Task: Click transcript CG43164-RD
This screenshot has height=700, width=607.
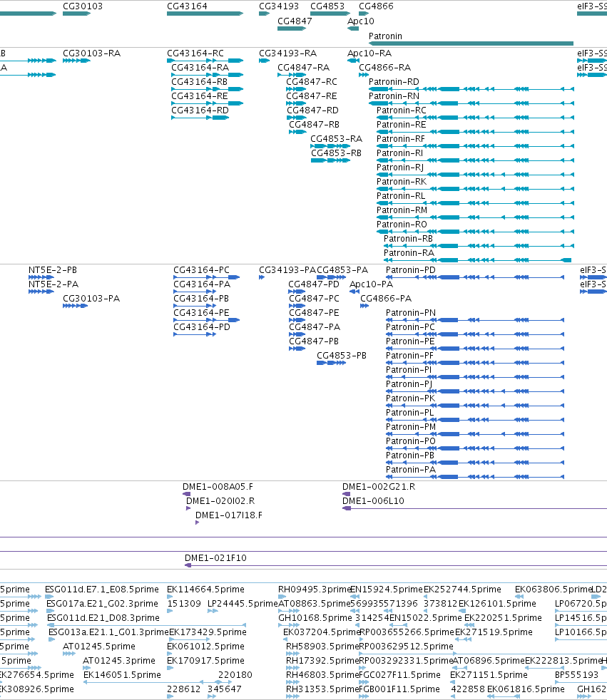Action: [200, 110]
